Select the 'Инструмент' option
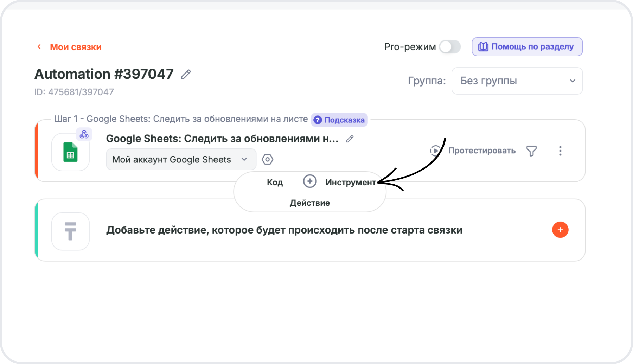Screen dimensions: 633x364 [x=350, y=182]
